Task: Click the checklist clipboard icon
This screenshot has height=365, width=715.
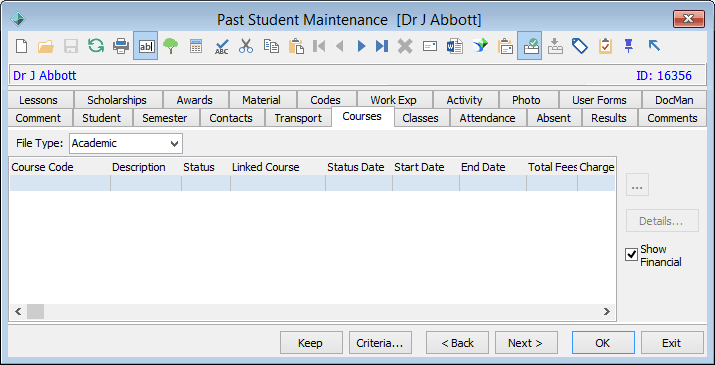Action: click(605, 46)
